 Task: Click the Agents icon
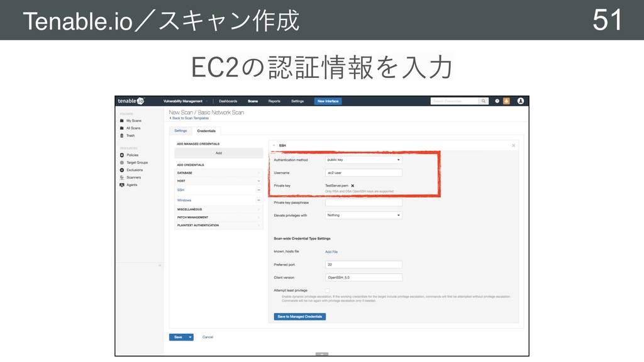pos(121,185)
